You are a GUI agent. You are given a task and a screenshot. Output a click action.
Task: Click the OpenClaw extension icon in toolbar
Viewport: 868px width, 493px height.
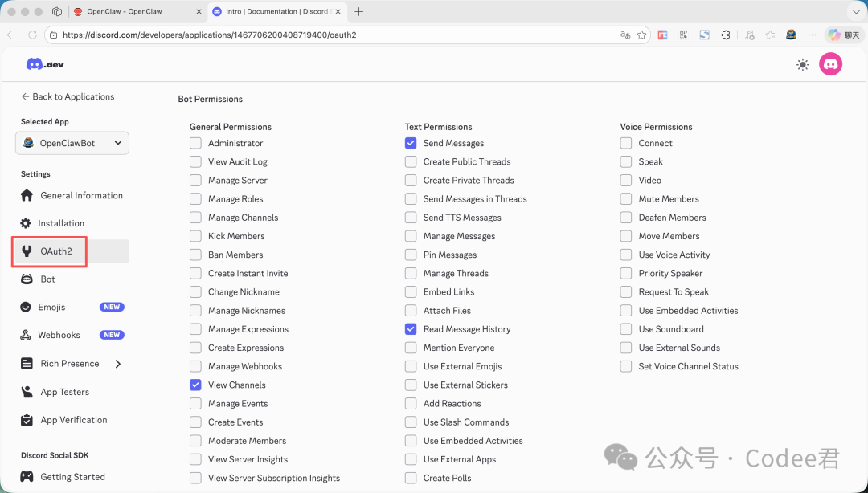(791, 35)
